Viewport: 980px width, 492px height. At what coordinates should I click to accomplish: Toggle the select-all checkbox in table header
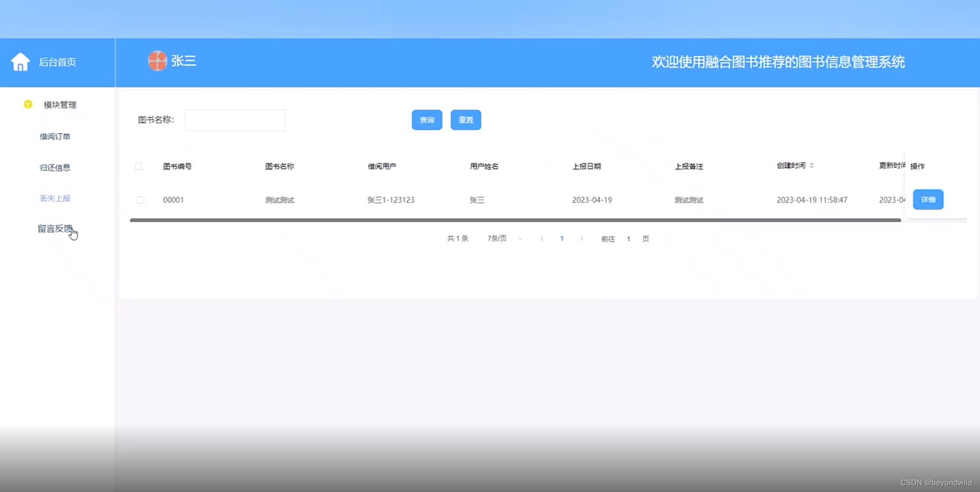point(139,166)
